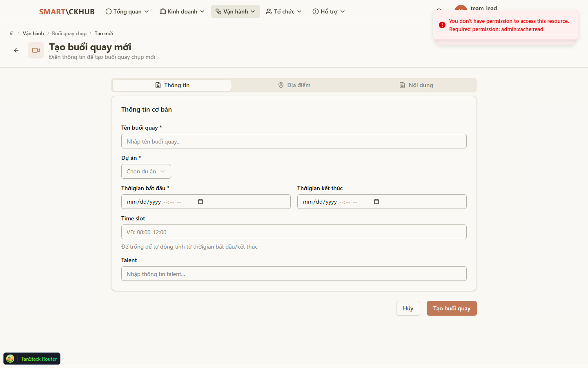Open calendar picker for end time
Viewport: 588px width, 368px height.
click(376, 202)
